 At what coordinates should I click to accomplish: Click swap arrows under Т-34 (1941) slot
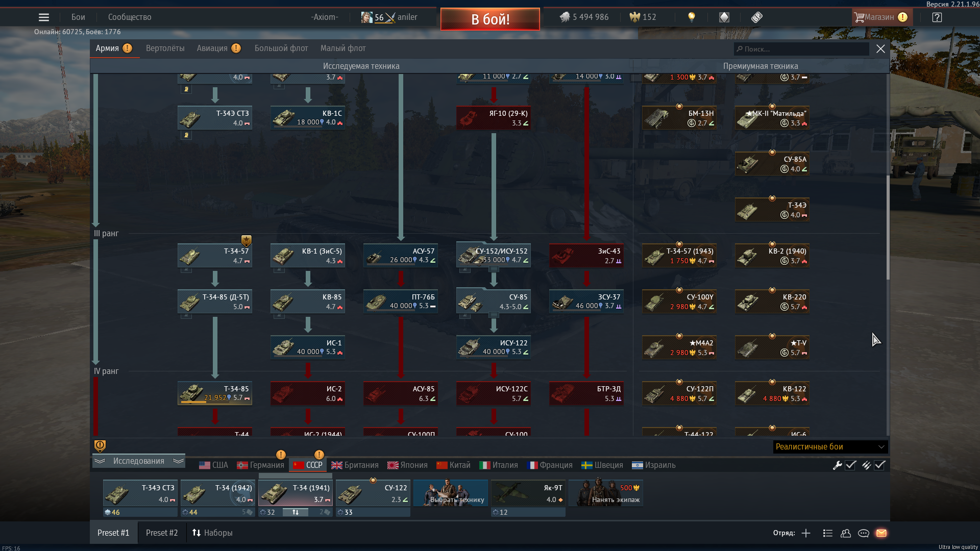tap(296, 512)
